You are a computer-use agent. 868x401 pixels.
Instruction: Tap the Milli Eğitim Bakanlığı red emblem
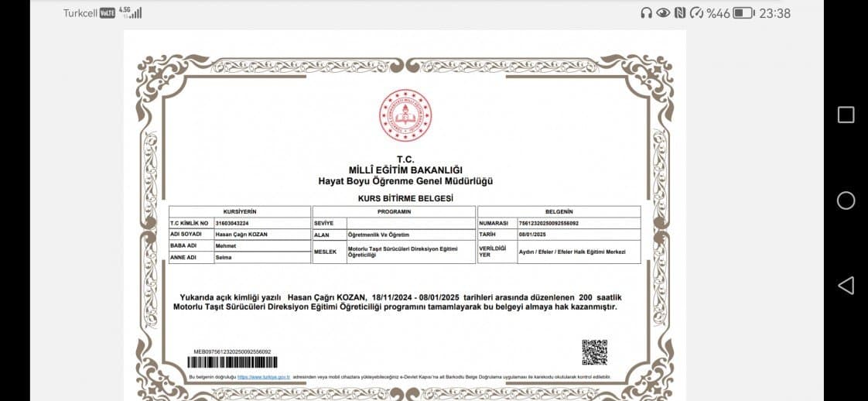click(405, 115)
